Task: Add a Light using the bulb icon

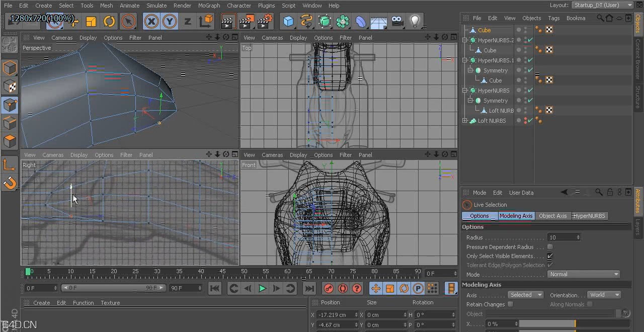Action: (x=414, y=21)
